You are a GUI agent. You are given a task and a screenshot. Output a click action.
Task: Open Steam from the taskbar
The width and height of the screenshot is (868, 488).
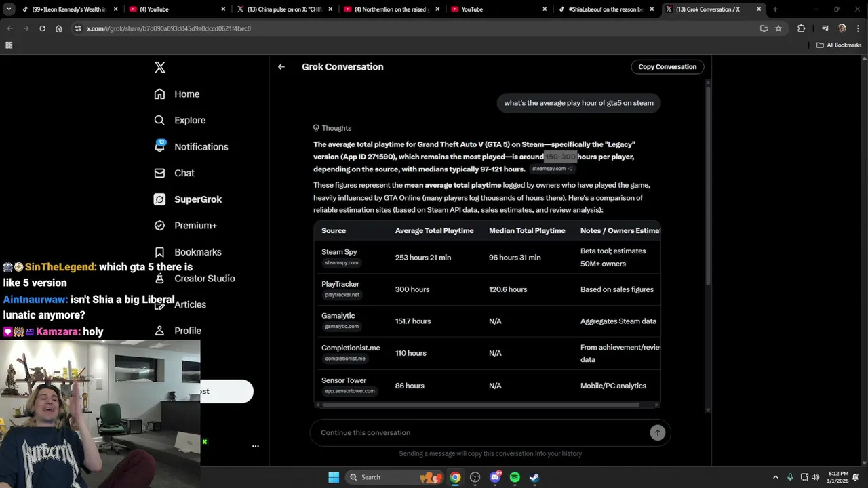534,477
